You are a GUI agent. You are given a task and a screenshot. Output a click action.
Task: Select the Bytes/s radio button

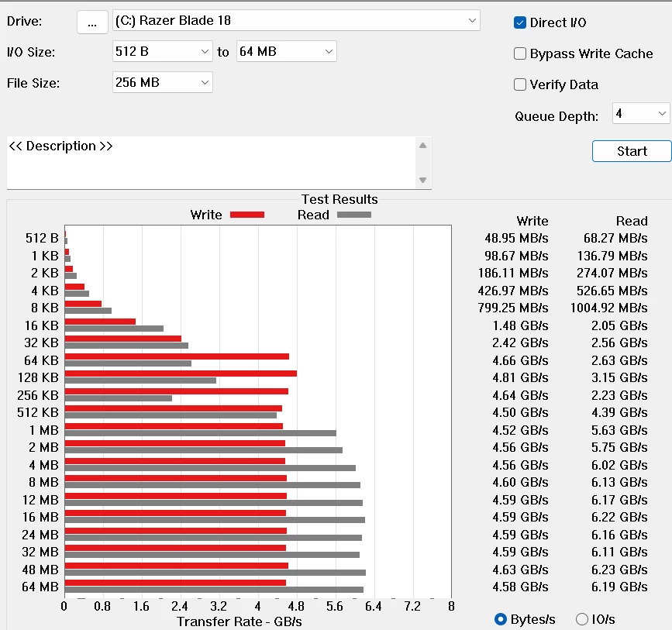501,618
